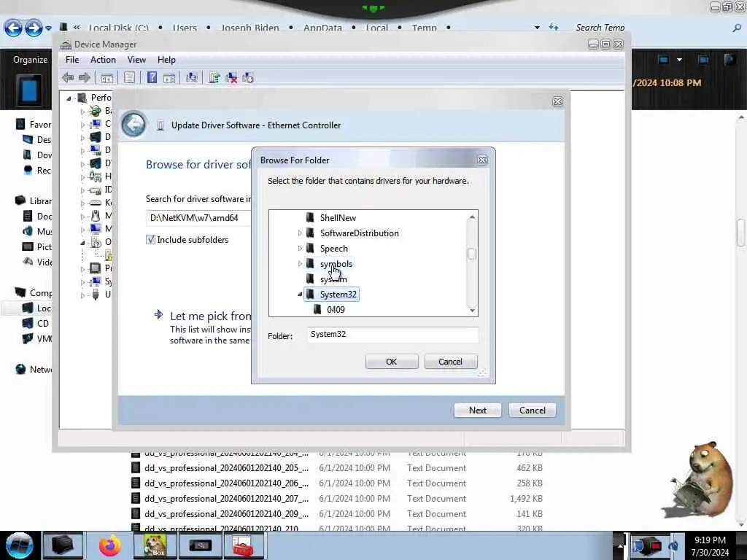Viewport: 747px width, 560px height.
Task: Open the Explorer view options dropdown arrow
Action: point(679,60)
